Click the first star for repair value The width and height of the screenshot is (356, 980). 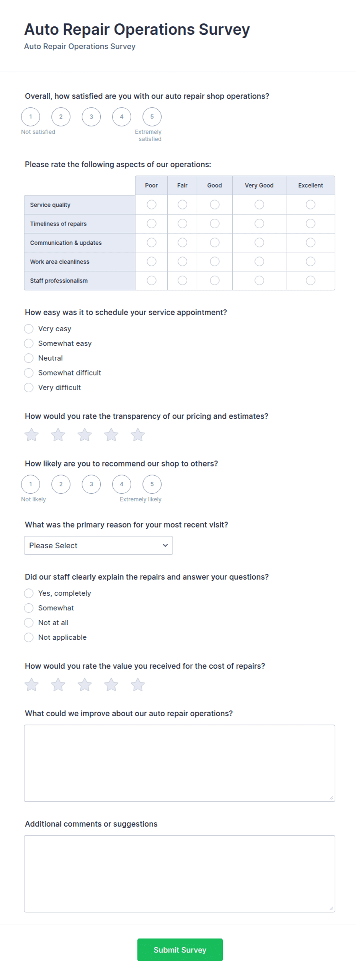pos(31,684)
